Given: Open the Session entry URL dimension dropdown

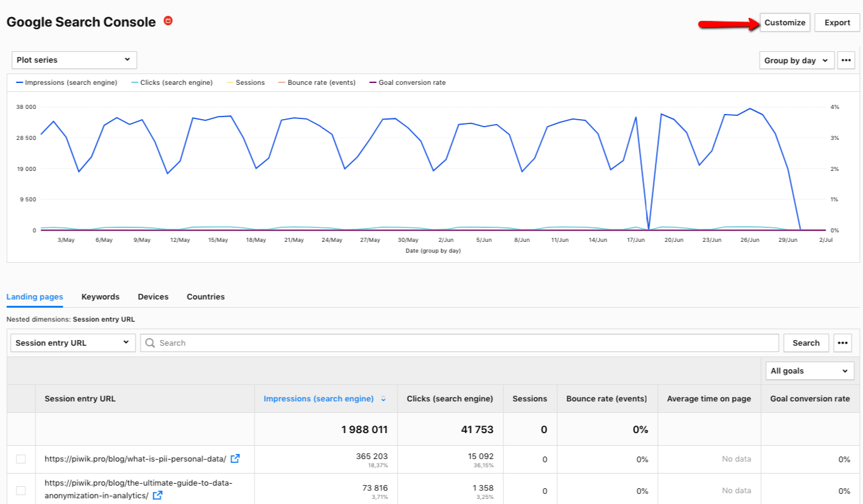Looking at the screenshot, I should (x=73, y=343).
